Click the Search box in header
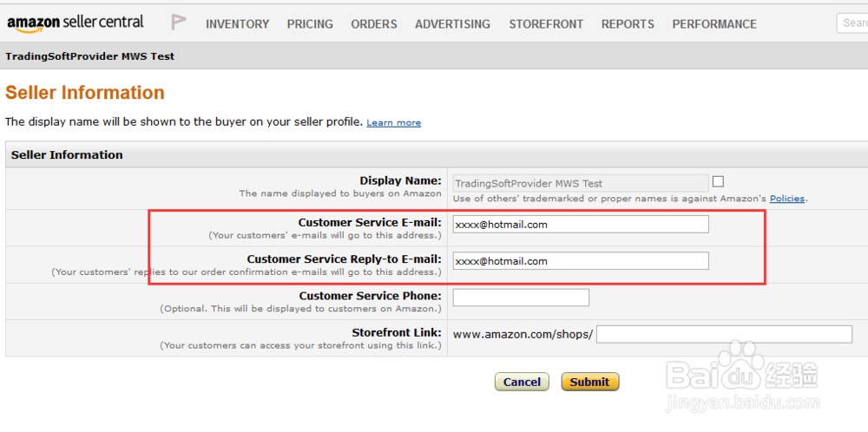Screen dimensions: 868x432 point(852,23)
